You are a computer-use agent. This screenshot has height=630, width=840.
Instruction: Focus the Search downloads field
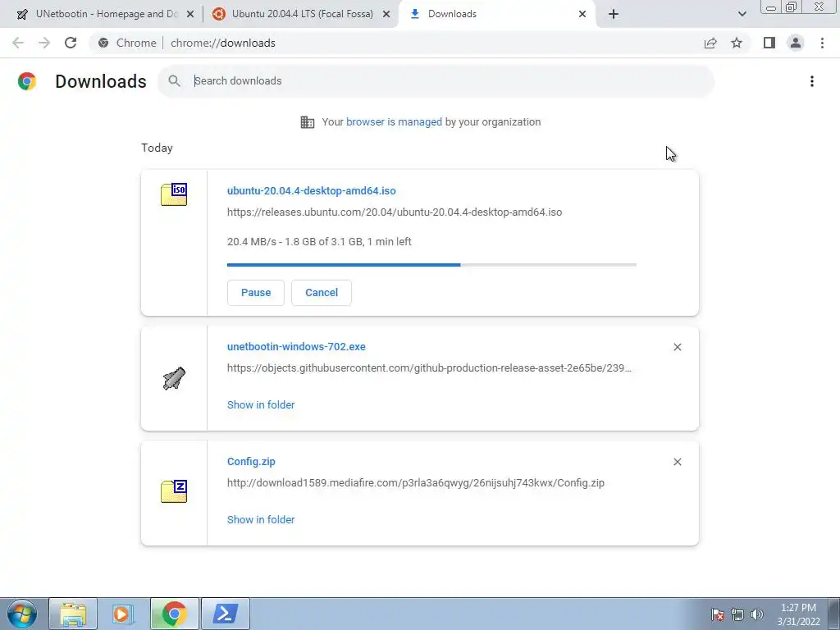(436, 81)
